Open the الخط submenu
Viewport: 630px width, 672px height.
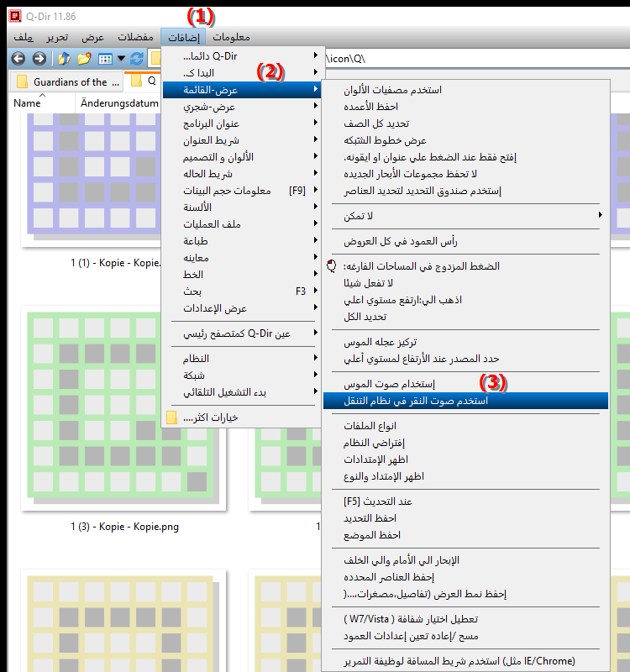(x=242, y=275)
